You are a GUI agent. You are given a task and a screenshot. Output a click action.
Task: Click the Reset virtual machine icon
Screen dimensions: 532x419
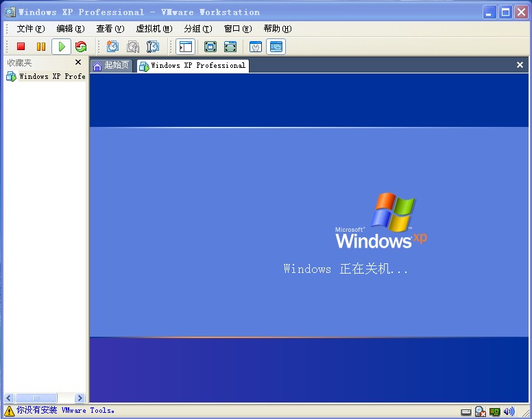click(81, 47)
